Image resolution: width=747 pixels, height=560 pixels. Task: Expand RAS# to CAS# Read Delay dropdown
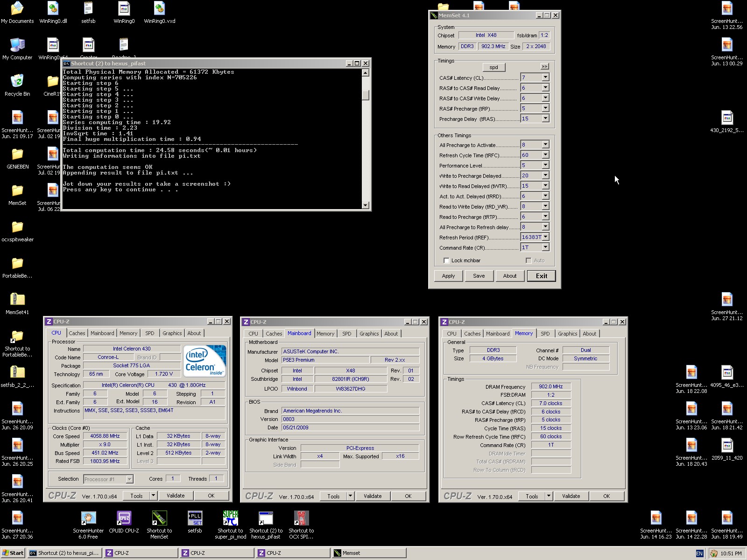545,88
